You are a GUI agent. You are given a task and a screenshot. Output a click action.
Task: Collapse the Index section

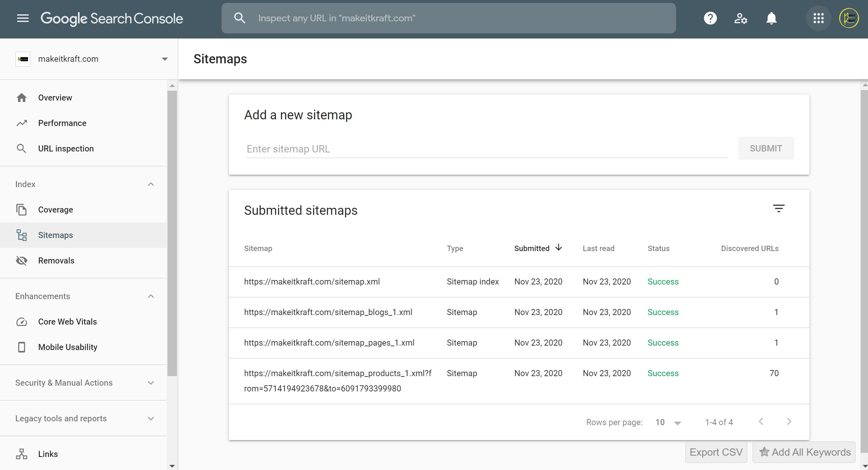pyautogui.click(x=151, y=184)
